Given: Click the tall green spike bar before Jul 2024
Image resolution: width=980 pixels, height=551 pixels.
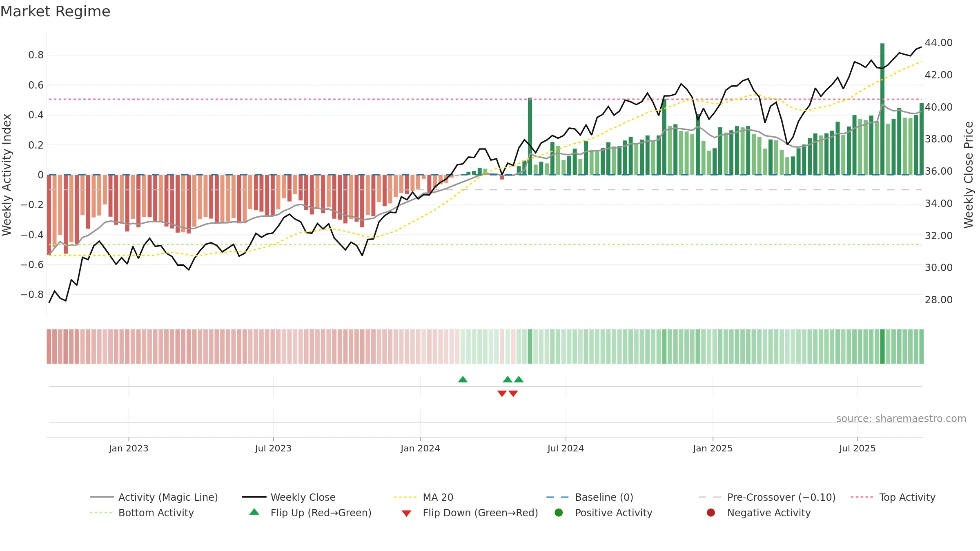Looking at the screenshot, I should [530, 136].
